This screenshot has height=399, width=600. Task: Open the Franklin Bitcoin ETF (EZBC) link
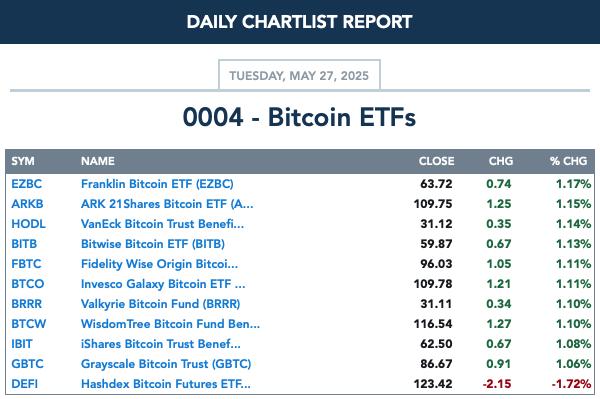157,184
